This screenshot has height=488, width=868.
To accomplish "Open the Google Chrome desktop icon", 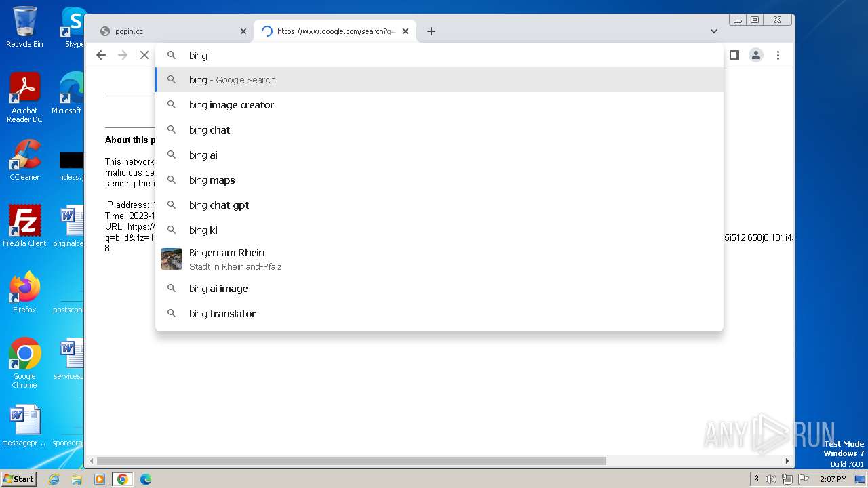I will pyautogui.click(x=24, y=363).
